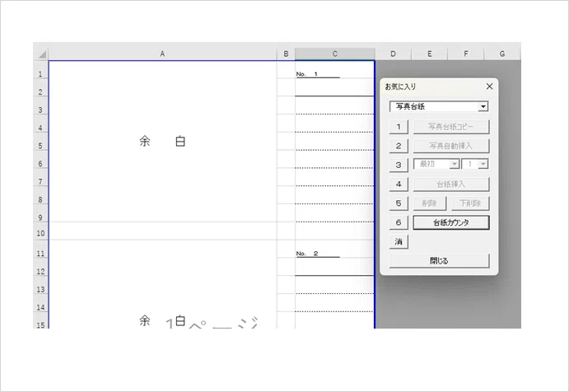Click the numbered button 5 in dialog

tap(399, 203)
